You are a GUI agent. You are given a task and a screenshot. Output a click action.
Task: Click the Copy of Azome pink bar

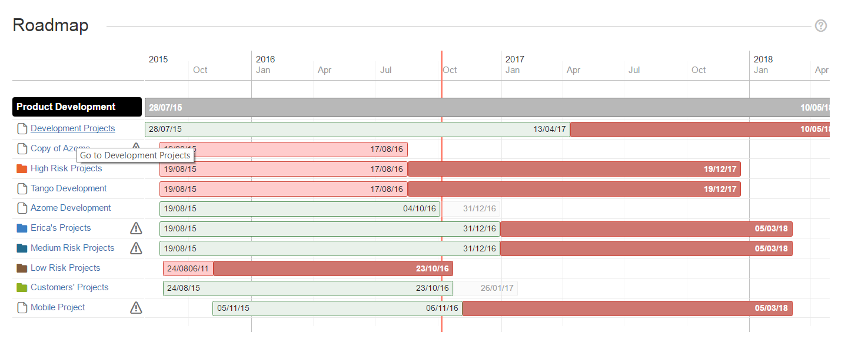pyautogui.click(x=283, y=150)
